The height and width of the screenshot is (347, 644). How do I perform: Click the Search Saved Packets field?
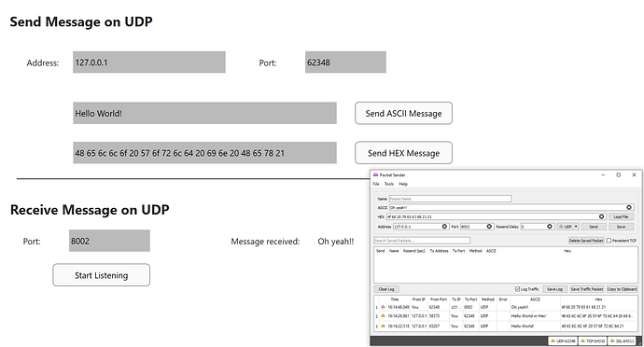tap(422, 241)
